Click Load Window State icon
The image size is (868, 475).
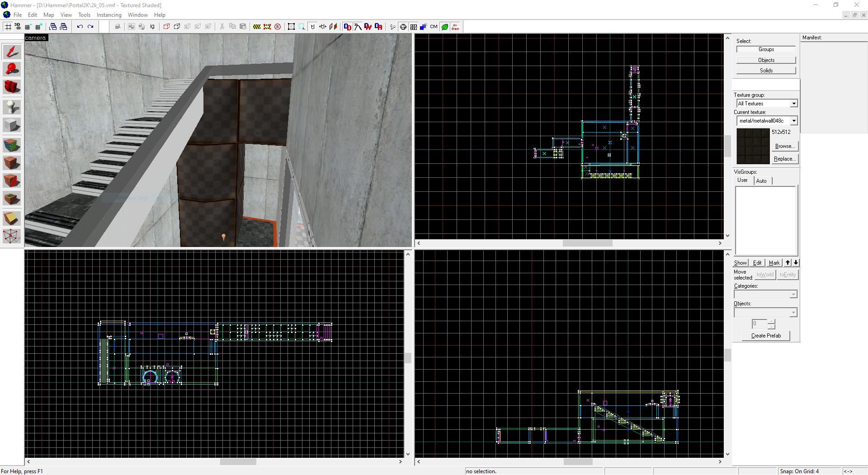tap(53, 27)
